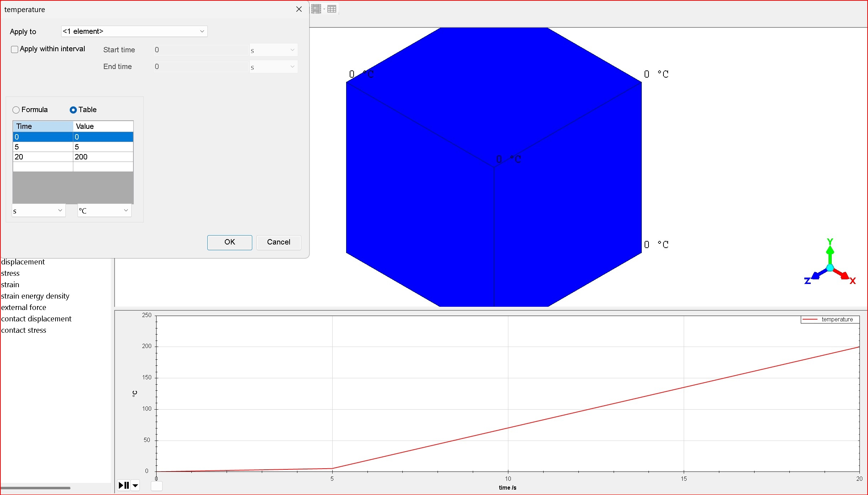Select stress in the results list

tap(10, 273)
